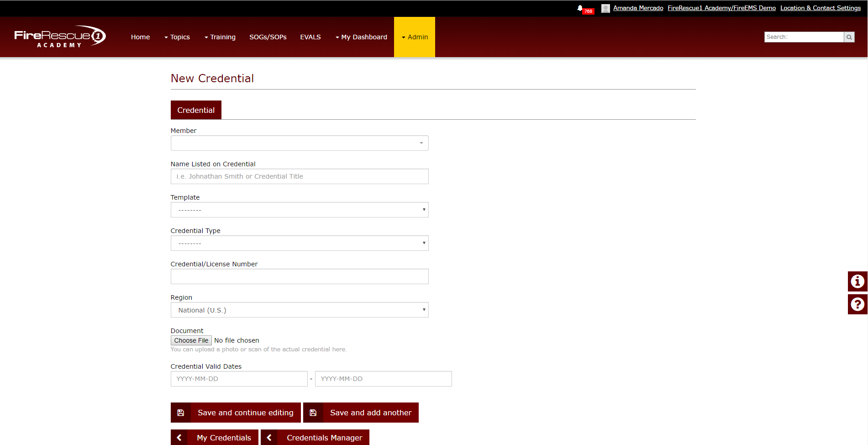Expand the Training menu

pyautogui.click(x=220, y=37)
